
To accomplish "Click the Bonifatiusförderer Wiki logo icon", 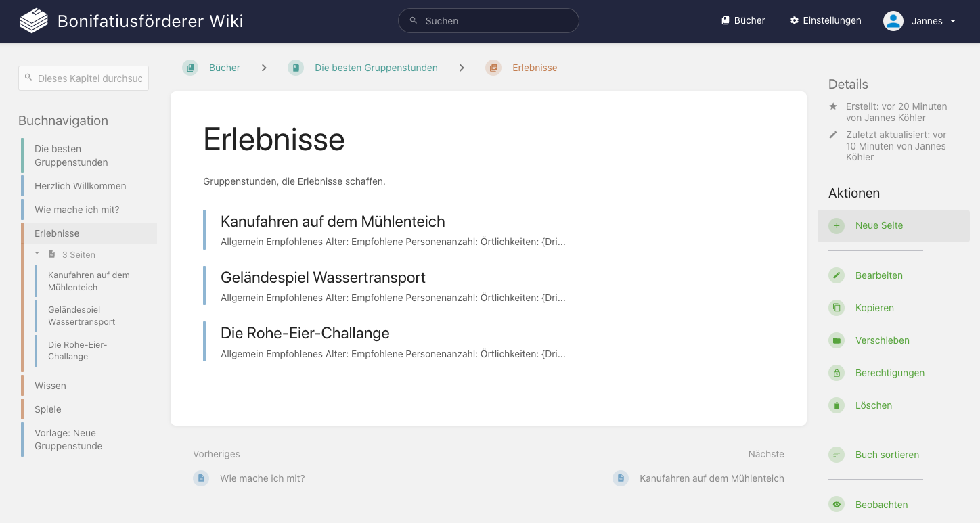I will [x=32, y=20].
